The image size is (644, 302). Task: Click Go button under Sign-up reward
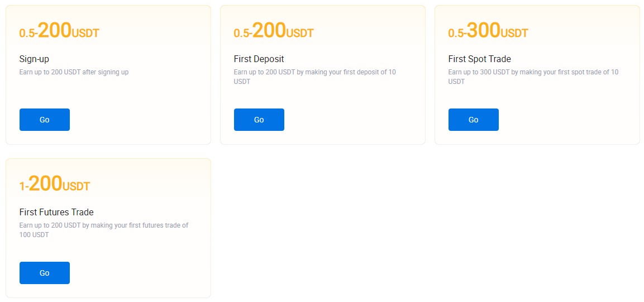[44, 120]
